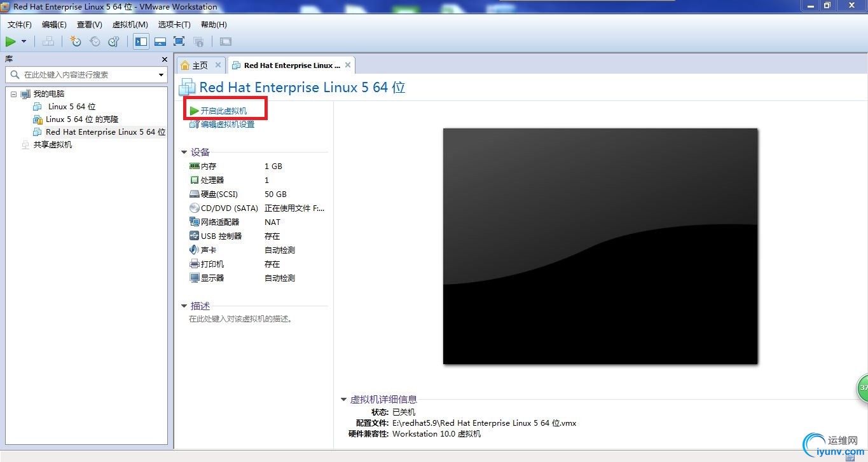Click the description field 在此处键入对该虚拟机的描述

[x=242, y=319]
